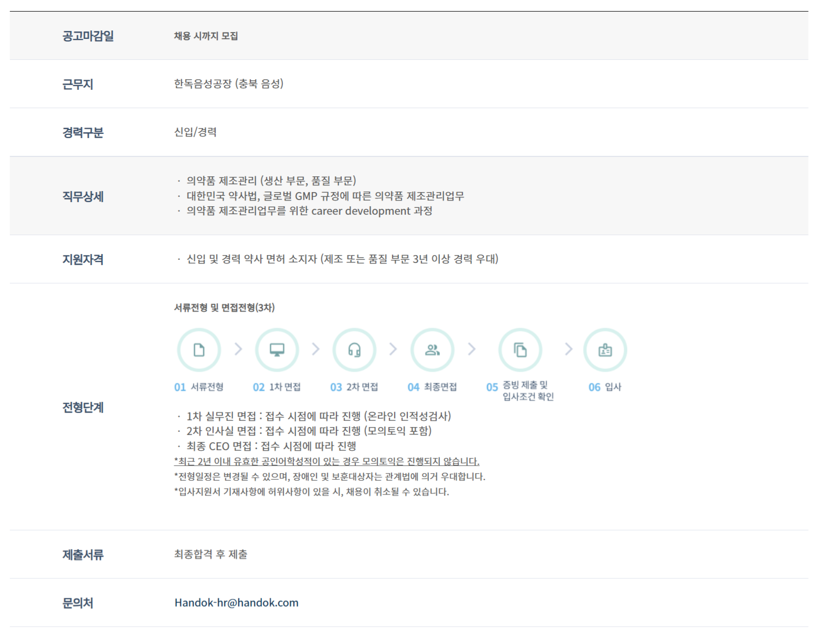
Task: Click the Handok-hr@handok.com email address
Action: point(236,602)
